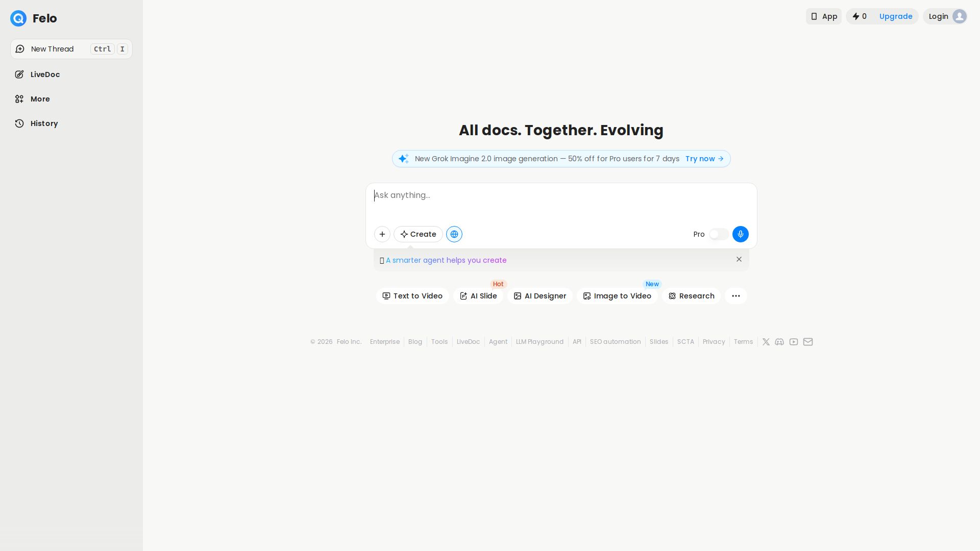This screenshot has height=551, width=980.
Task: Select AI Designer
Action: coord(540,296)
